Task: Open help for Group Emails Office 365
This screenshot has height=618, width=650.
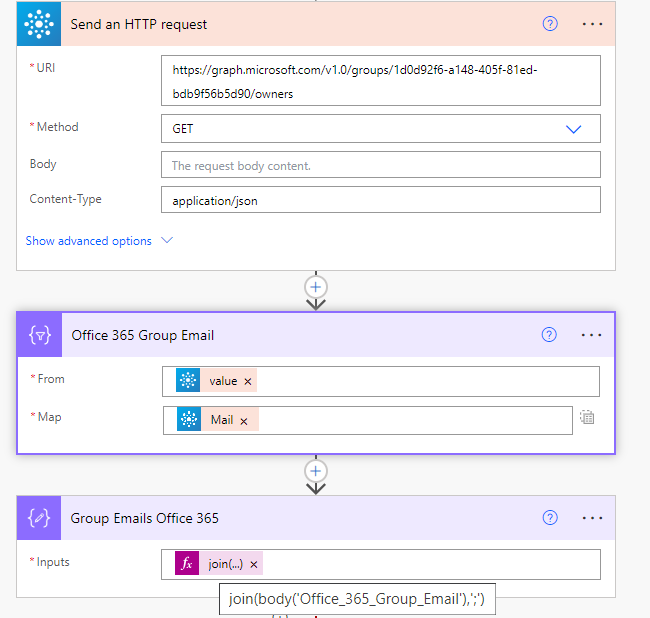Action: 550,518
